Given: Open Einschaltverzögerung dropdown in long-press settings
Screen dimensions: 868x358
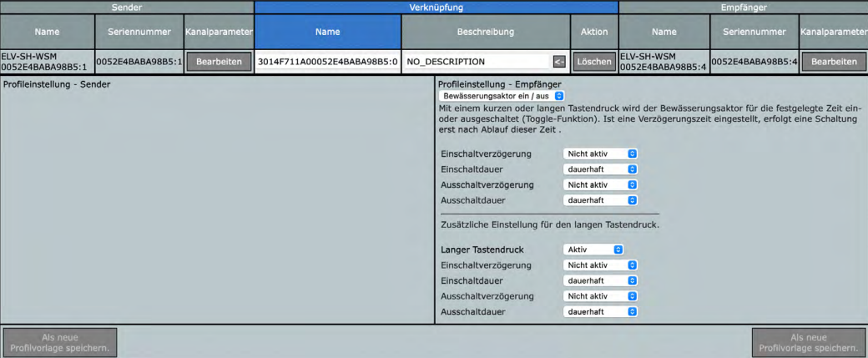Looking at the screenshot, I should pyautogui.click(x=600, y=265).
